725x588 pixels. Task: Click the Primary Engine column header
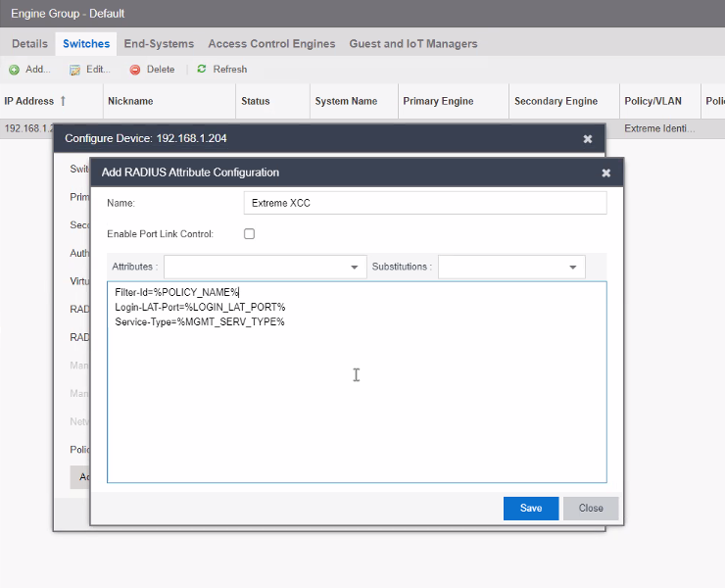[438, 101]
